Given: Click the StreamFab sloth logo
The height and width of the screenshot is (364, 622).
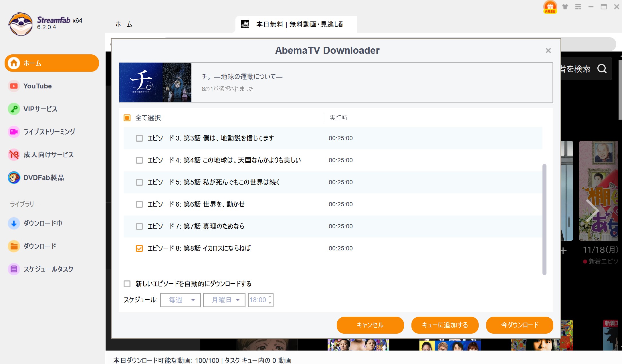Looking at the screenshot, I should tap(20, 24).
